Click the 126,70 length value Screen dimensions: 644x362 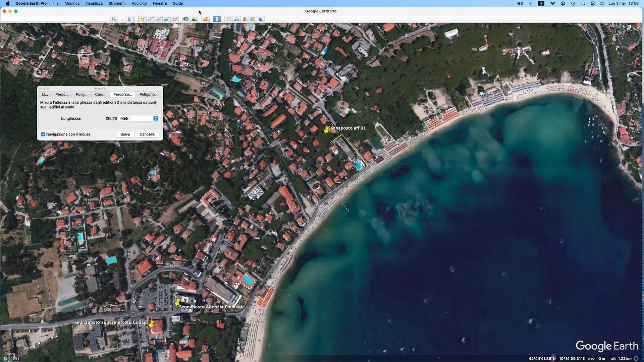111,118
